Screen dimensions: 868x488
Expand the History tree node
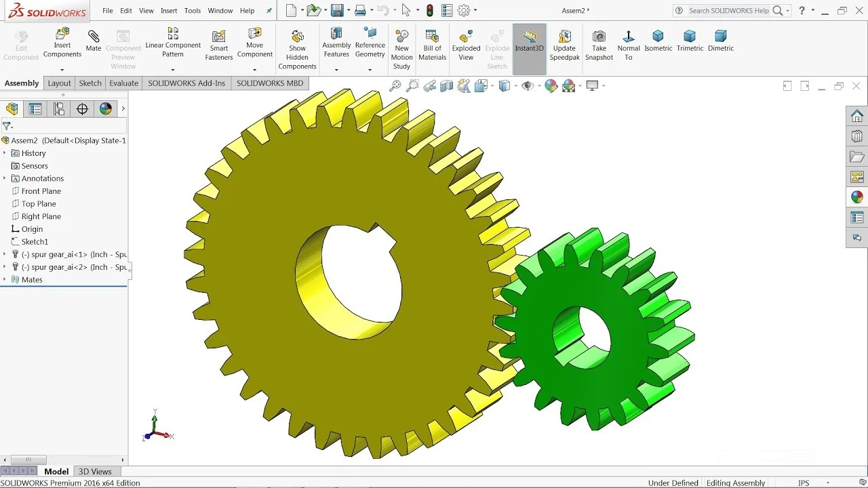point(5,153)
